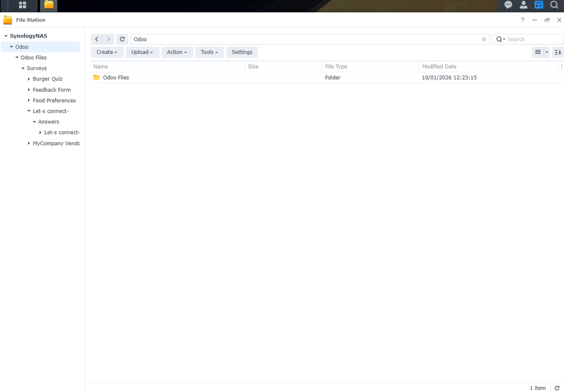Sort by the Modified Date column header
This screenshot has height=392, width=564.
[x=489, y=66]
